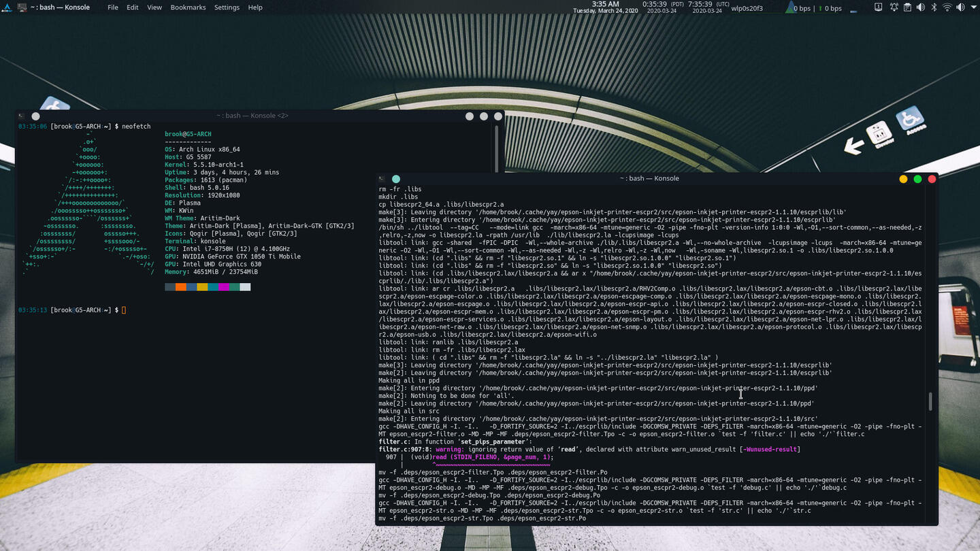This screenshot has height=551, width=980.
Task: Click the 'WM Theme: Aritim-Dark' line
Action: click(202, 218)
